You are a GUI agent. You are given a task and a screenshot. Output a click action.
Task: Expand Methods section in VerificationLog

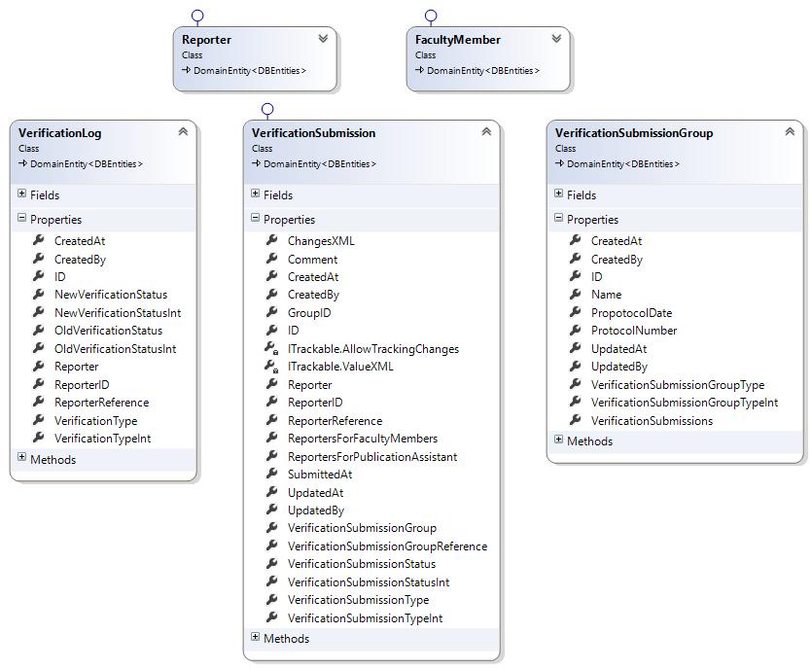click(21, 457)
